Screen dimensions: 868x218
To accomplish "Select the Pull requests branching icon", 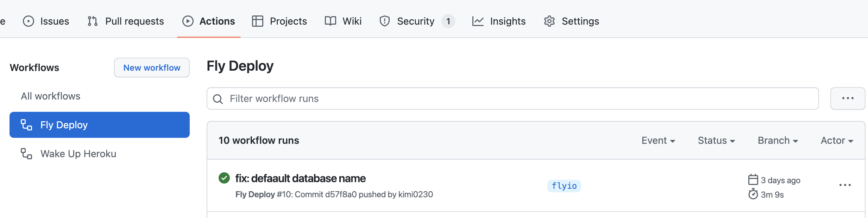I will pyautogui.click(x=92, y=21).
